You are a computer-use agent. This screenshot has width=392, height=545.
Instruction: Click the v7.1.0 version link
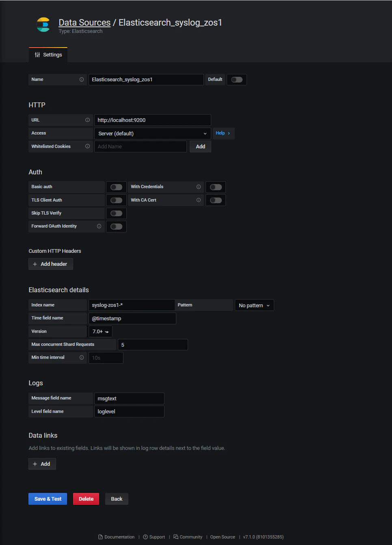pyautogui.click(x=263, y=537)
